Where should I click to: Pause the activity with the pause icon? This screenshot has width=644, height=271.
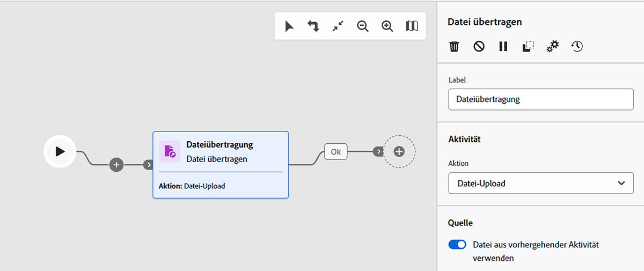pyautogui.click(x=503, y=47)
